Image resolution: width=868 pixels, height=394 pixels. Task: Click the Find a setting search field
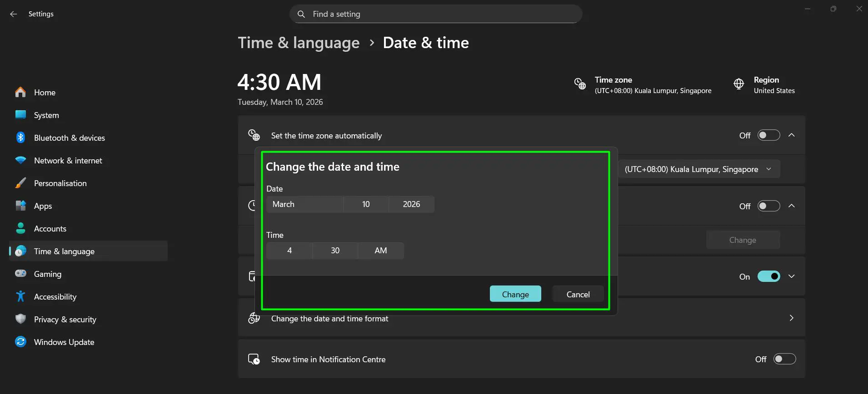tap(436, 14)
